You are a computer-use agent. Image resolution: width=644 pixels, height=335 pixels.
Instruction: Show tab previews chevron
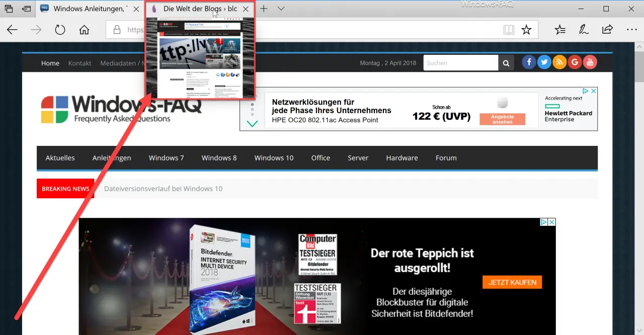click(281, 9)
